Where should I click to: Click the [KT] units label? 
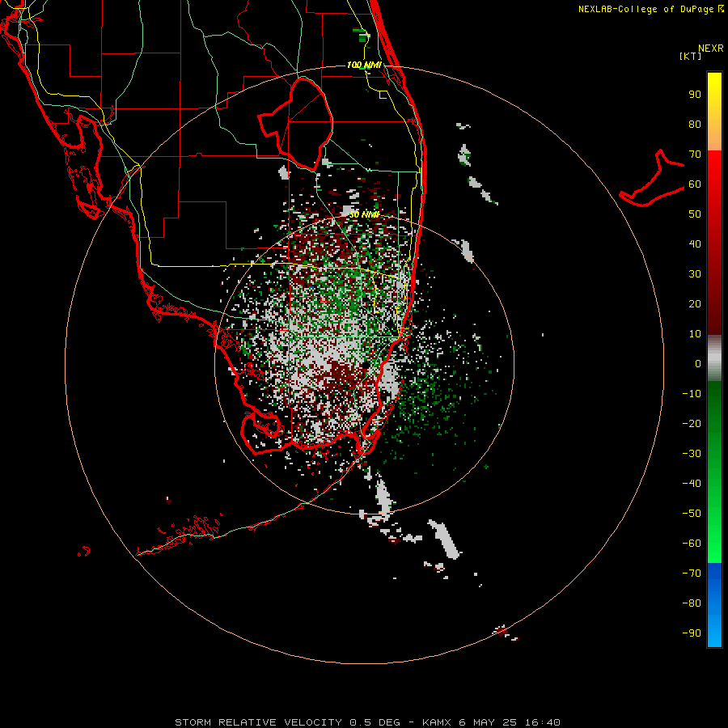tap(691, 56)
